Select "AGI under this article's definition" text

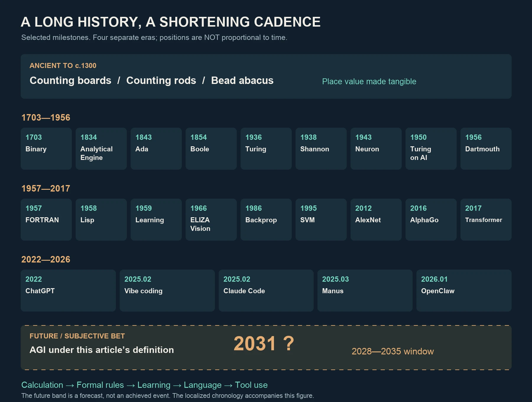[x=102, y=350]
